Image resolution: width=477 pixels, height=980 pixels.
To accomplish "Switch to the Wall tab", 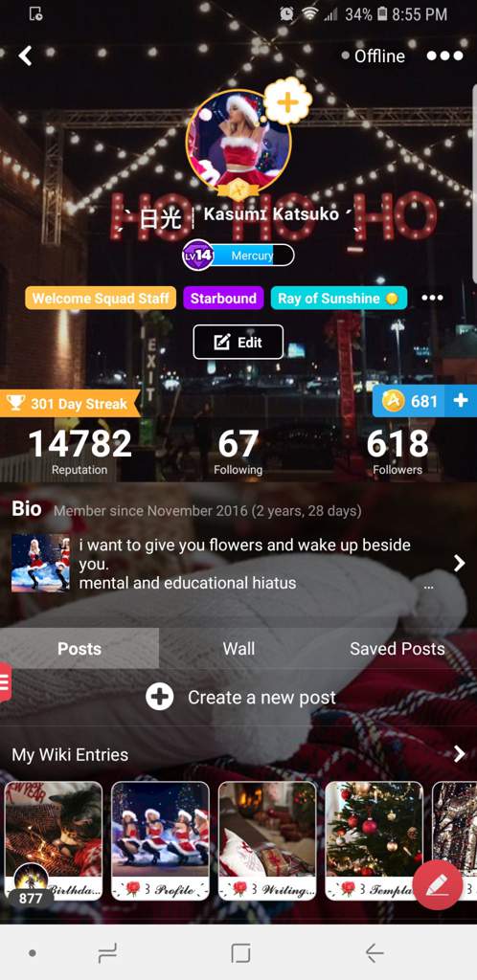I will coord(238,648).
